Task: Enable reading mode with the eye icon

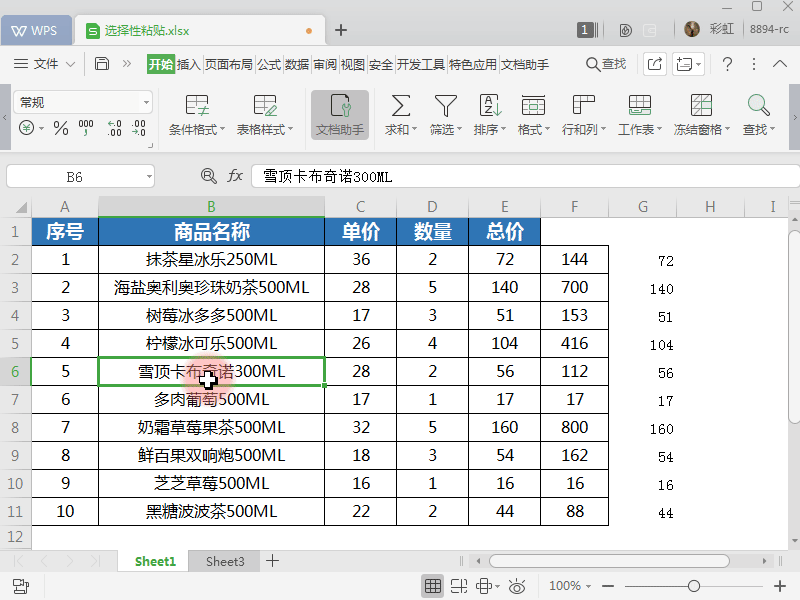Action: 517,586
